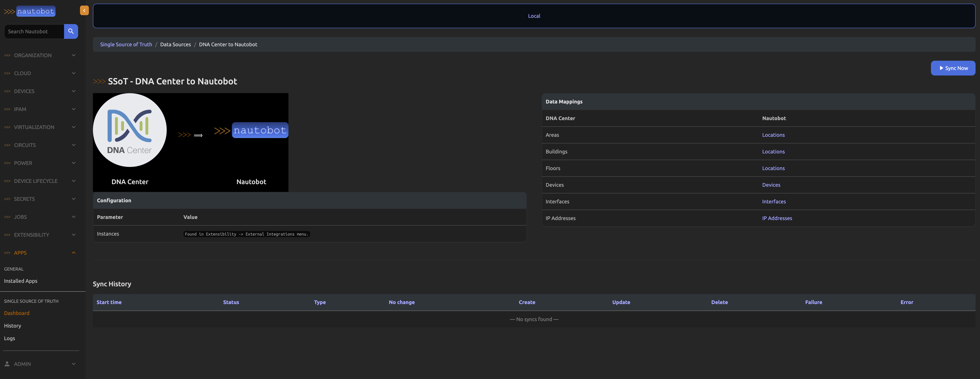Expand the Devices menu chevron
The image size is (980, 379).
click(73, 91)
